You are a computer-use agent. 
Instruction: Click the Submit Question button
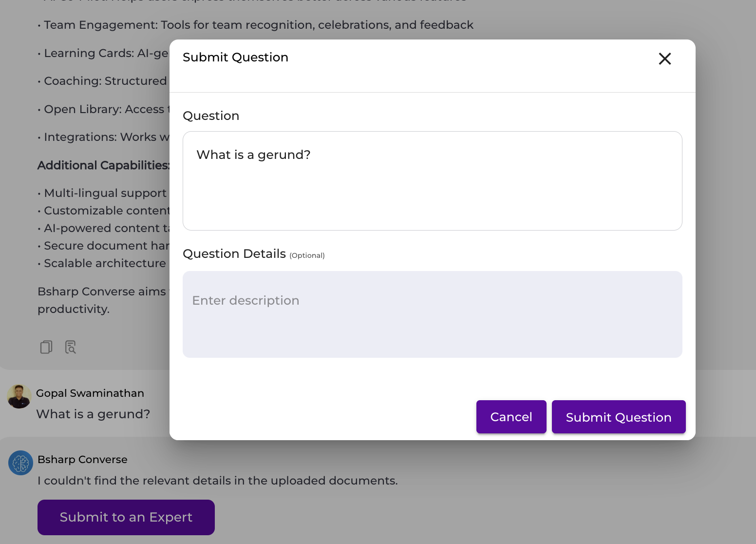(619, 417)
